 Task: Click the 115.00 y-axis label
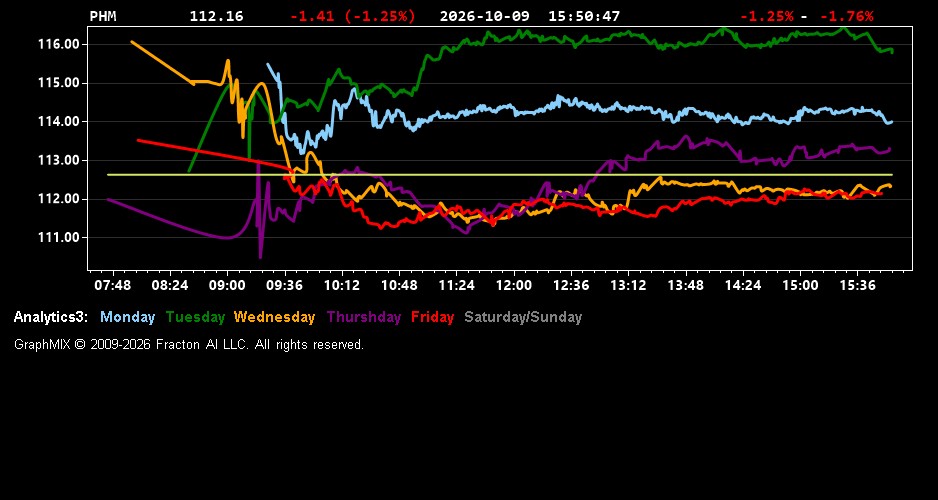coord(59,83)
